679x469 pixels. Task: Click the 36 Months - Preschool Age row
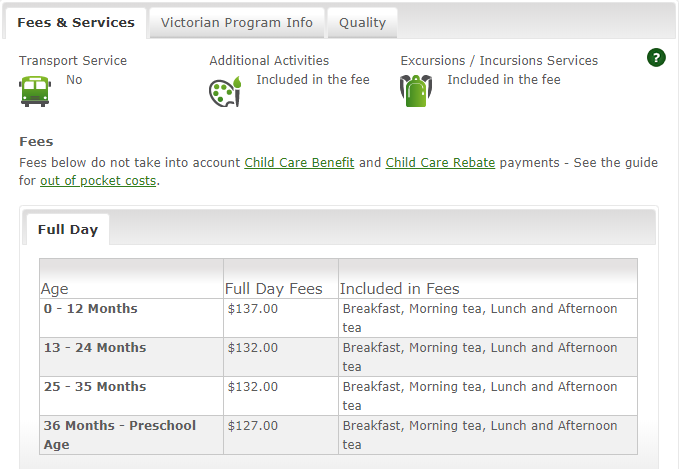click(338, 435)
